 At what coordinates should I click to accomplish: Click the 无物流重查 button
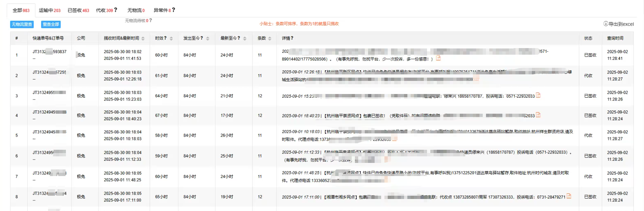pyautogui.click(x=22, y=24)
